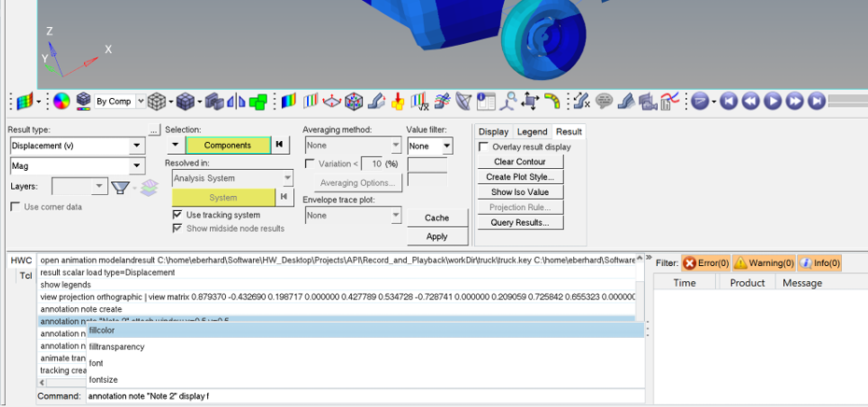868x407 pixels.
Task: Toggle the Warning(0) filter button
Action: (x=763, y=263)
